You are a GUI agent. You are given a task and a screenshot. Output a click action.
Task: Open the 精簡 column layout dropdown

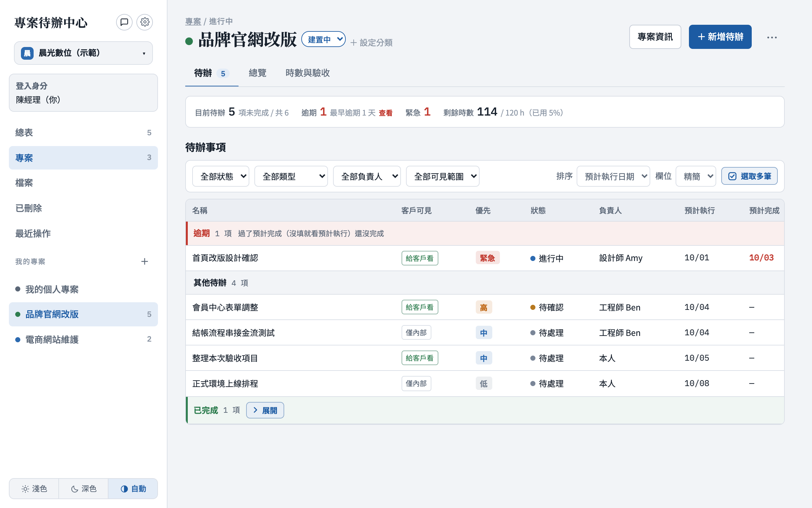click(x=696, y=176)
